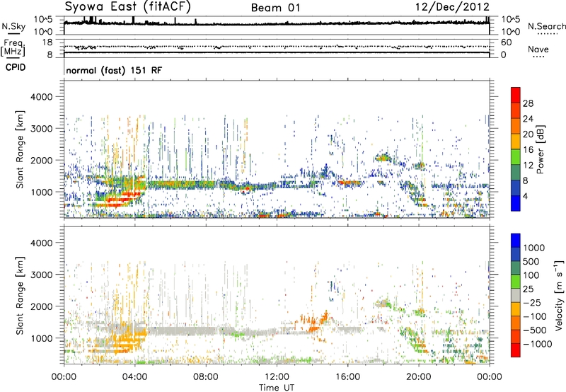This screenshot has width=566, height=392.
Task: Click the date '12/Dec/2012'
Action: click(x=452, y=7)
